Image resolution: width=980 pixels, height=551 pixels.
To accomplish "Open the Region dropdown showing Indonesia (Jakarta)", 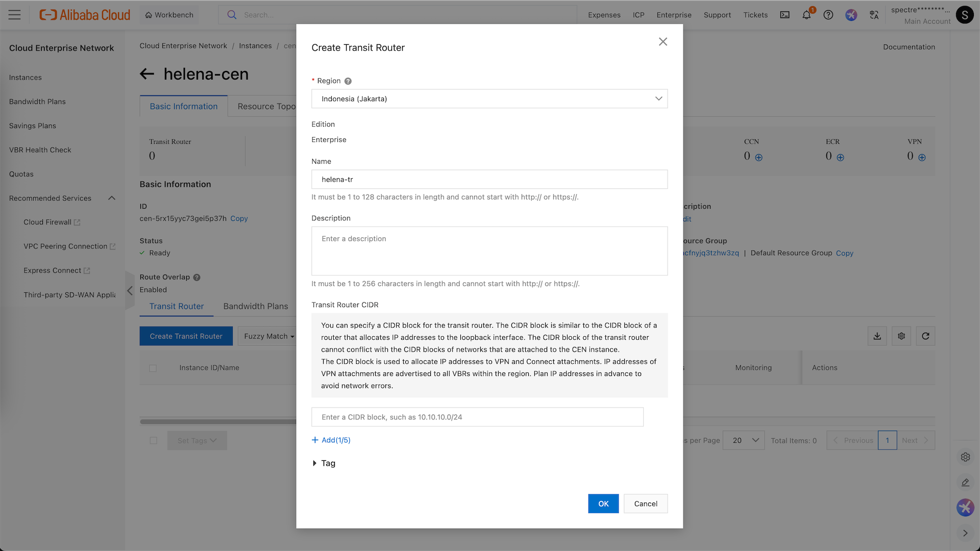I will coord(489,99).
